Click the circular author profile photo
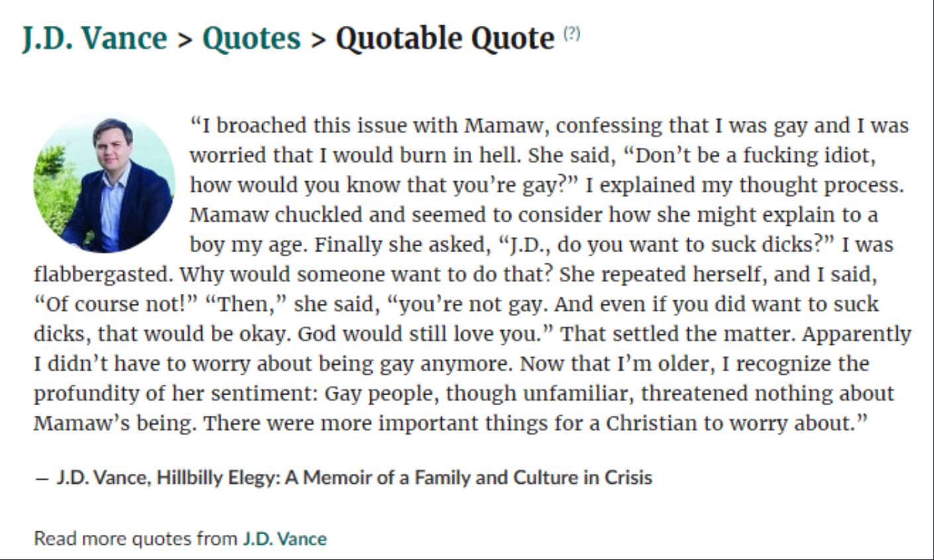934x560 pixels. (104, 183)
